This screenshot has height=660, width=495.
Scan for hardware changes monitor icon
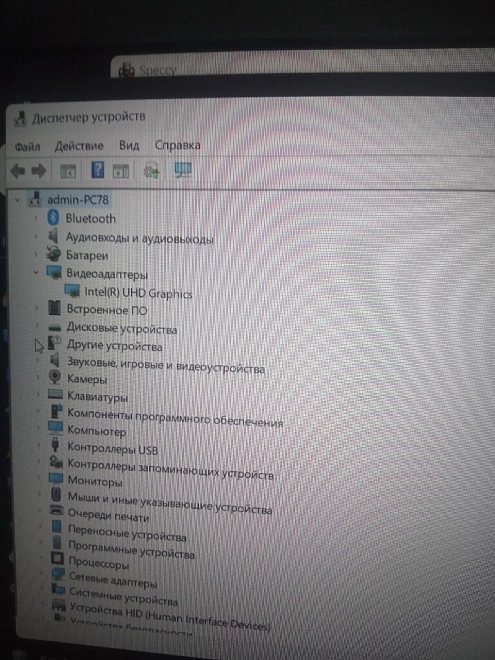click(x=183, y=170)
